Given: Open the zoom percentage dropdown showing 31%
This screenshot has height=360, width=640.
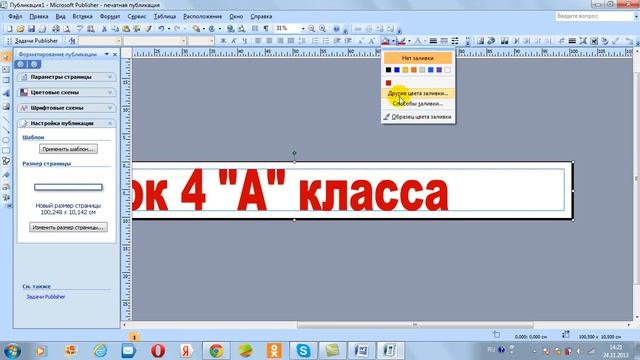Looking at the screenshot, I should click(x=303, y=29).
